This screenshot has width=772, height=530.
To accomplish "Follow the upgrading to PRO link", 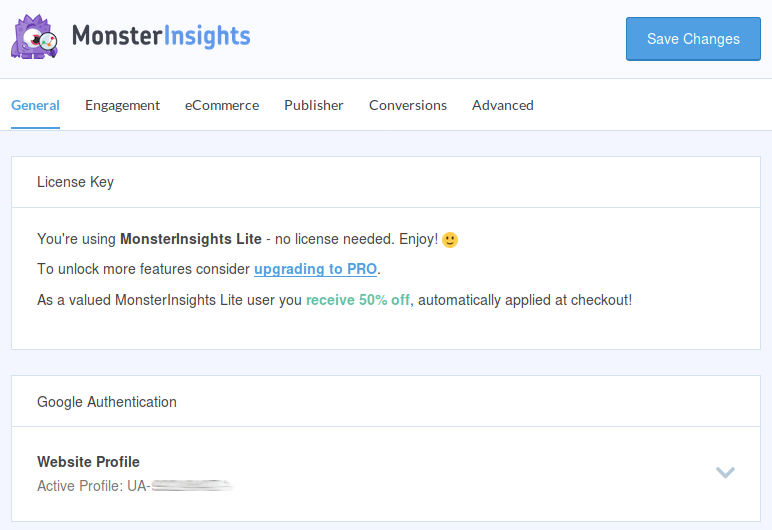I will 316,269.
